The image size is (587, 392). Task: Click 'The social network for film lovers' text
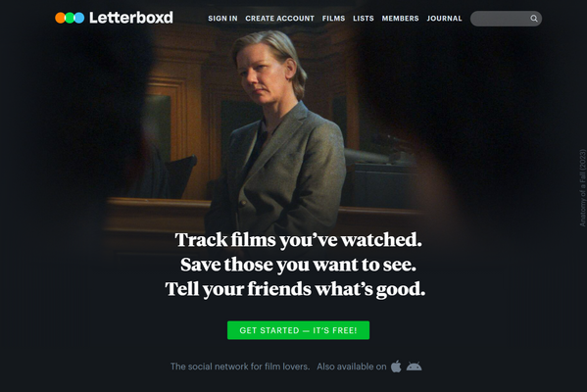click(240, 367)
